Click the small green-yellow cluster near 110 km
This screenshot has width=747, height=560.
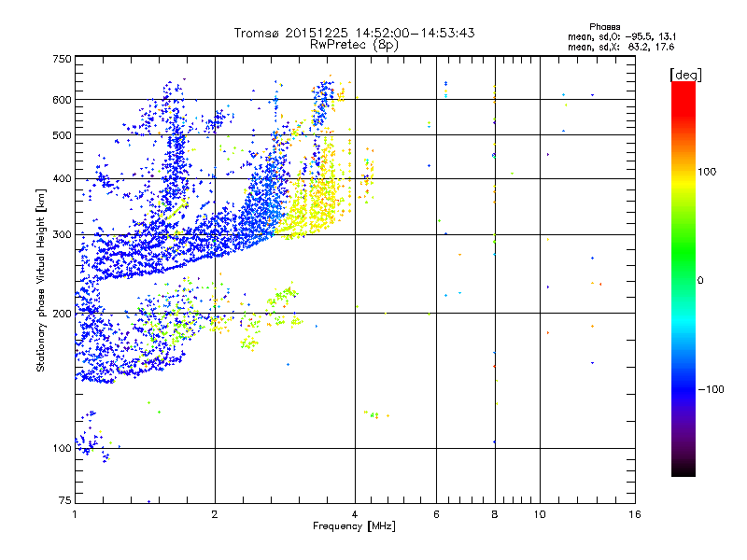376,414
